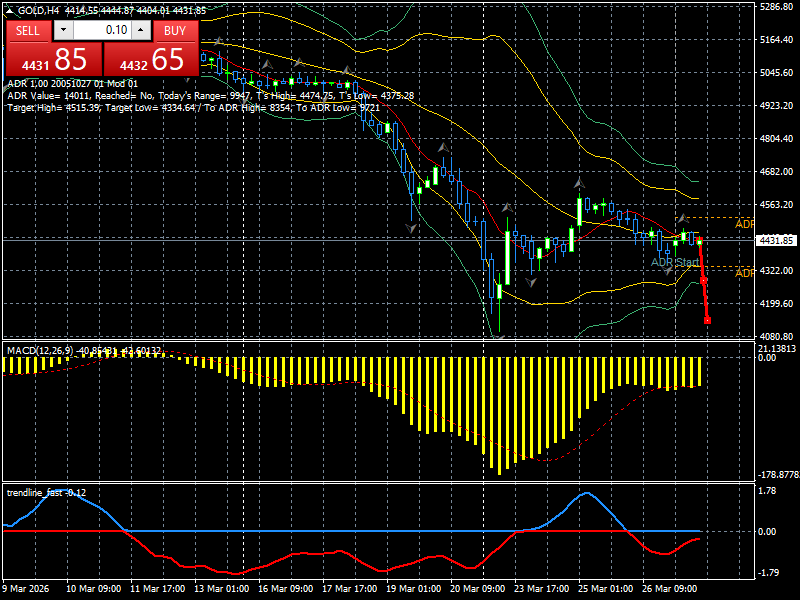Image resolution: width=800 pixels, height=600 pixels.
Task: Select the ADR 1,00 20051027 indicator label
Action: pos(72,83)
